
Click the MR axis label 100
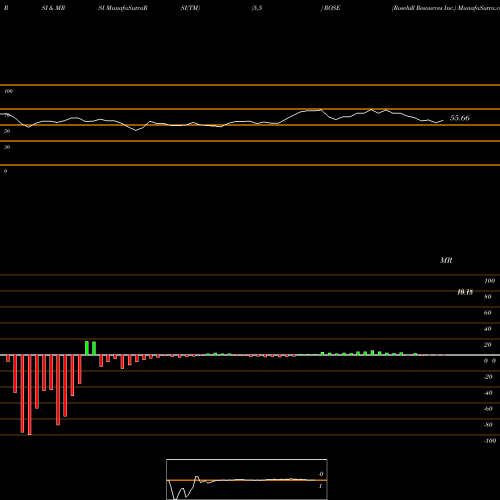pyautogui.click(x=489, y=281)
